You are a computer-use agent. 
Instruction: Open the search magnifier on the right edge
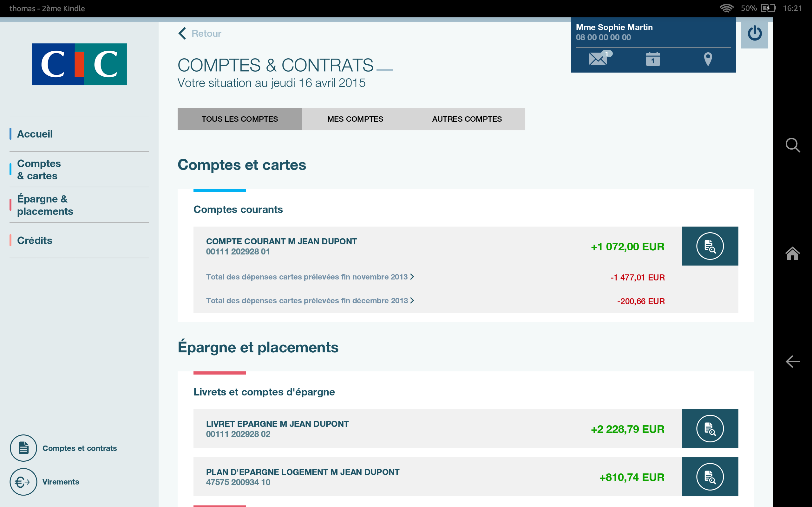[x=793, y=145]
